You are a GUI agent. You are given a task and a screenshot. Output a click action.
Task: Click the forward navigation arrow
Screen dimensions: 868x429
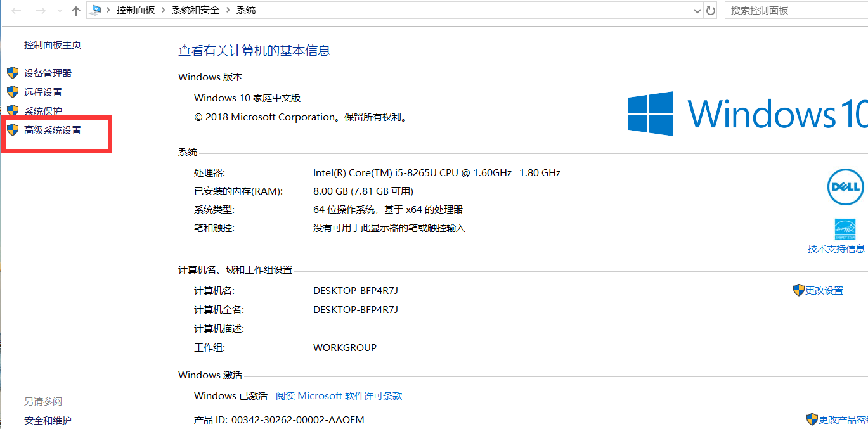41,11
